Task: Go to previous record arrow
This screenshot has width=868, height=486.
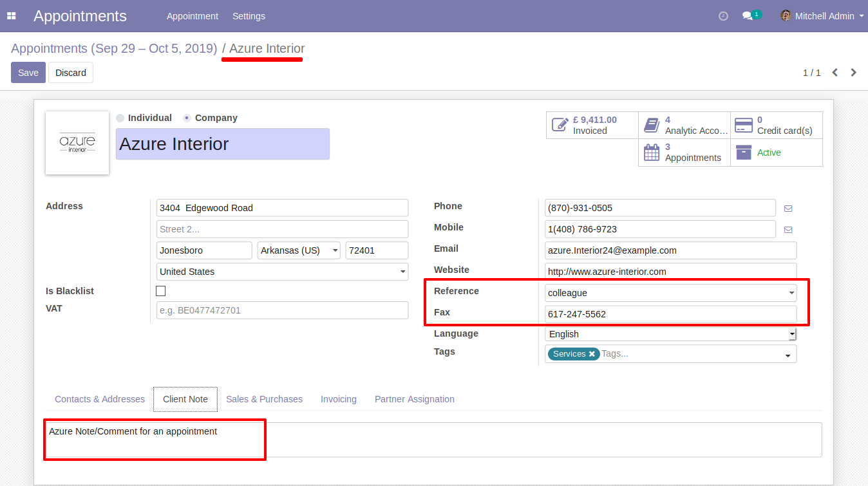Action: point(835,73)
